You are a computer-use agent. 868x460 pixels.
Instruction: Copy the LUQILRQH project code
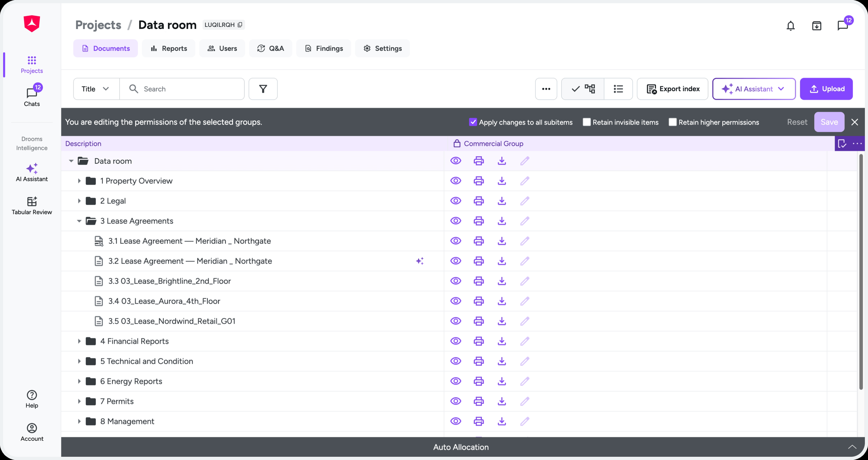pyautogui.click(x=240, y=25)
